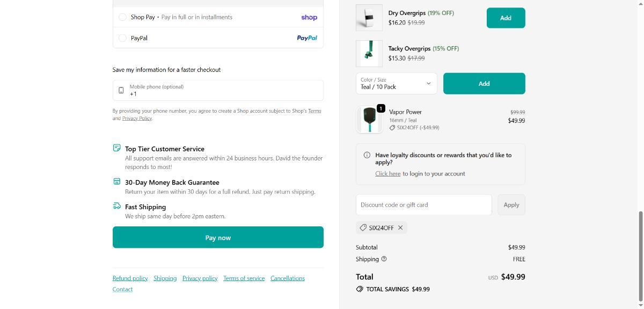Image resolution: width=644 pixels, height=309 pixels.
Task: Remove the SIX24OFF discount code tag
Action: tap(400, 228)
